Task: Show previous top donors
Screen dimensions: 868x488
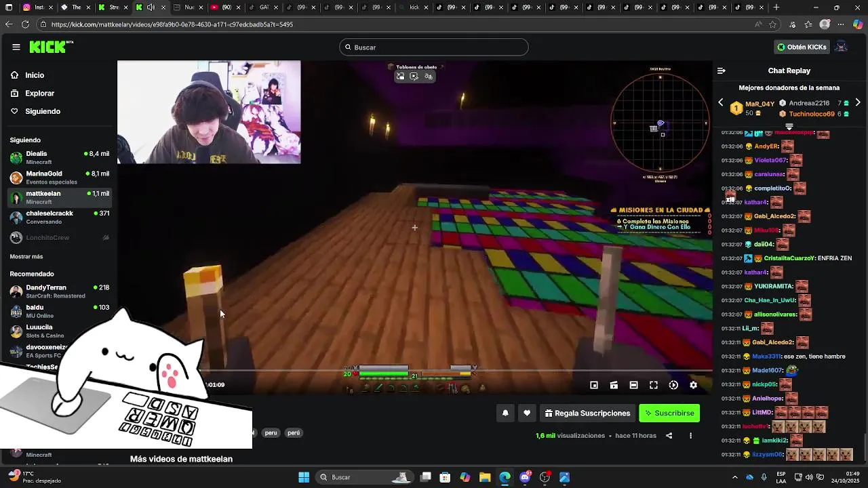Action: point(721,102)
